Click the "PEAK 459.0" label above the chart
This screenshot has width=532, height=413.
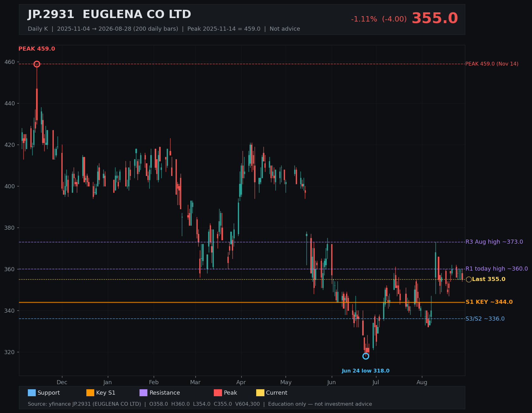[x=37, y=49]
